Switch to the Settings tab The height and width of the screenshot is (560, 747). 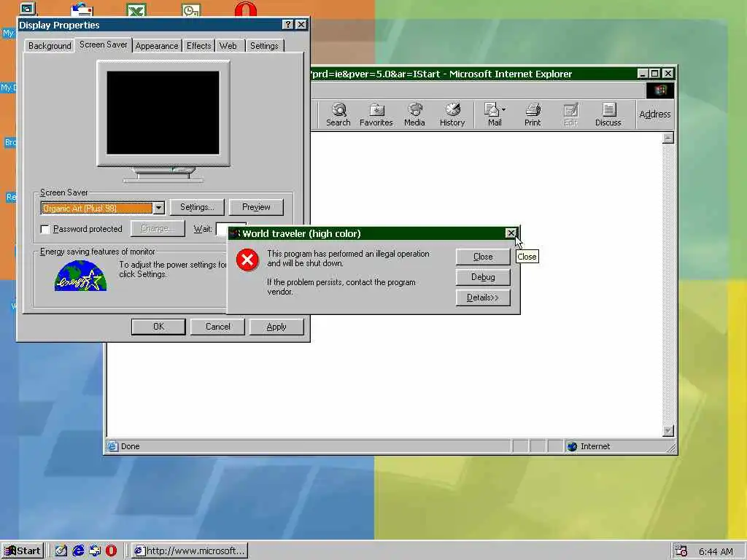[x=264, y=46]
